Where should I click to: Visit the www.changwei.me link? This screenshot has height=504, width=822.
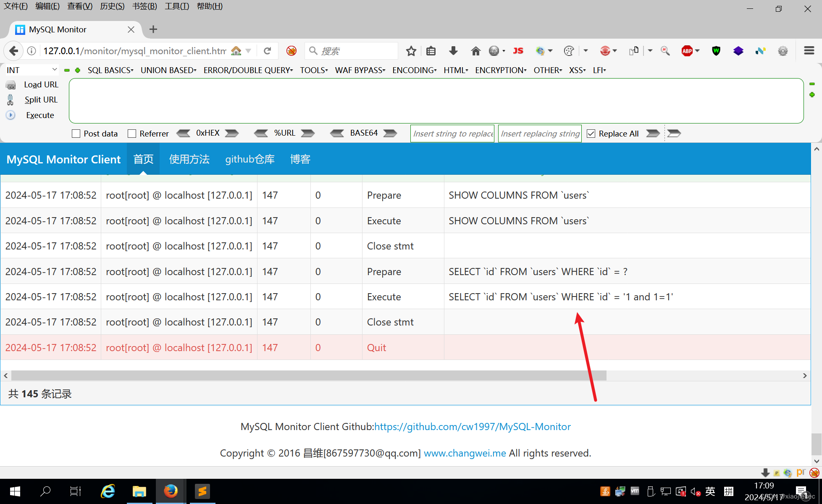click(x=465, y=453)
